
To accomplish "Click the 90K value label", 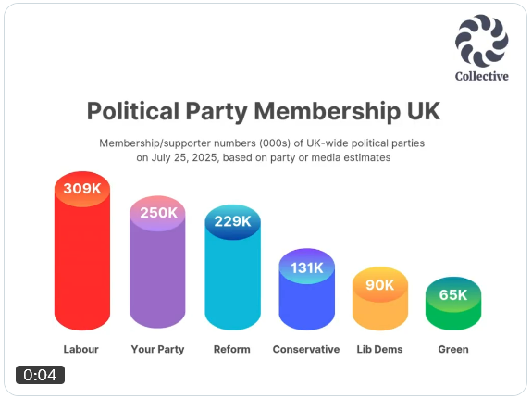I will tap(380, 285).
